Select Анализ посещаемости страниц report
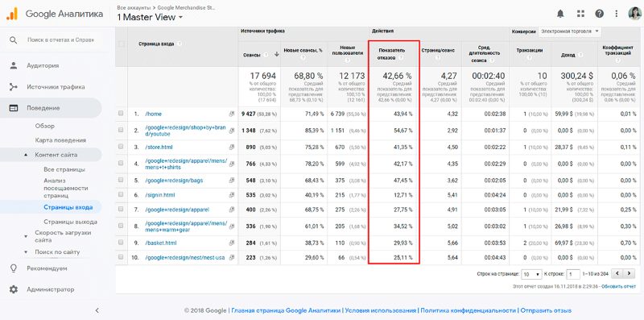The height and width of the screenshot is (320, 644). click(x=66, y=188)
